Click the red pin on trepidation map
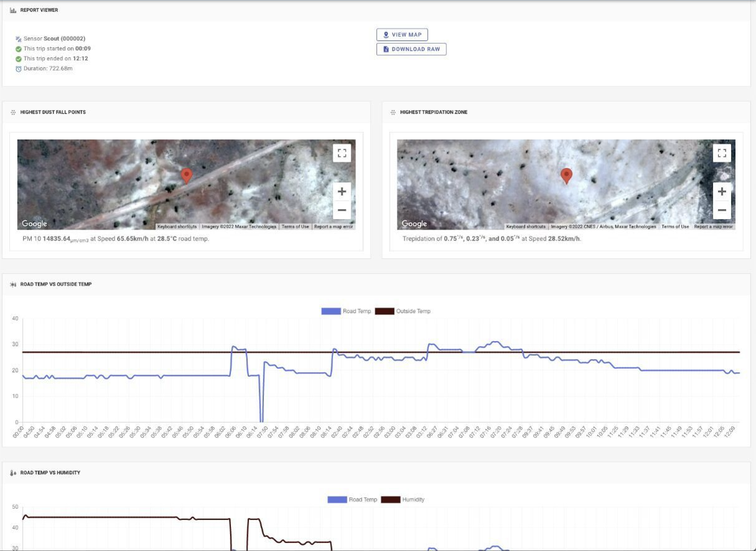756x551 pixels. (x=566, y=176)
